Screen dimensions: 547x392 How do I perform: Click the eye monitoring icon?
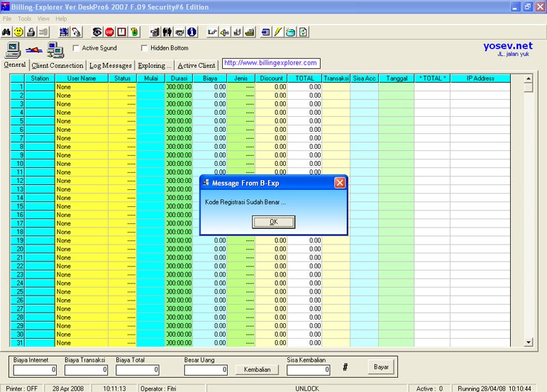coord(97,32)
